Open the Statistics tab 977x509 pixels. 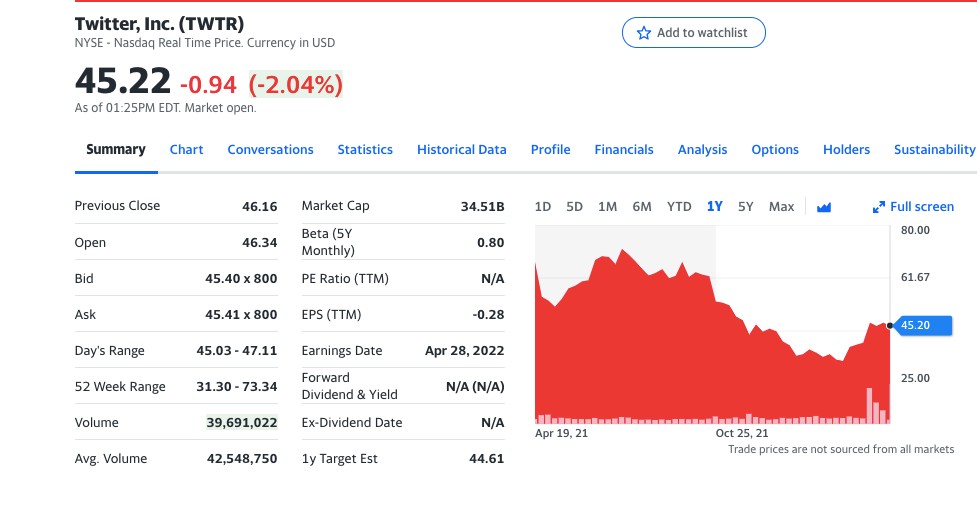click(x=365, y=150)
